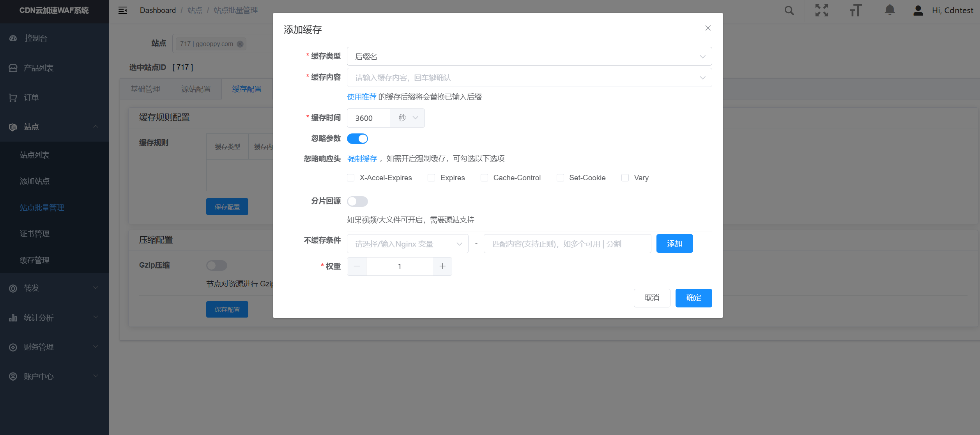Click the fullscreen toggle icon
The width and height of the screenshot is (980, 435).
point(822,11)
